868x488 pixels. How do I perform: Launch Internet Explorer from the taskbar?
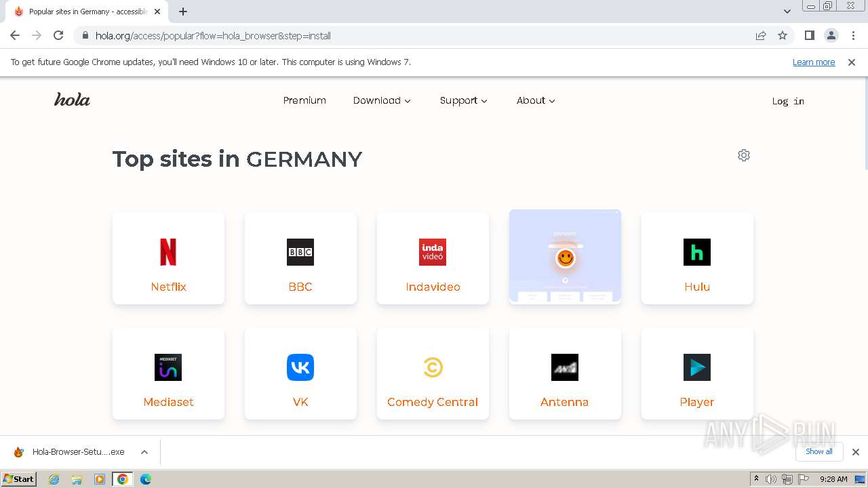pos(54,479)
